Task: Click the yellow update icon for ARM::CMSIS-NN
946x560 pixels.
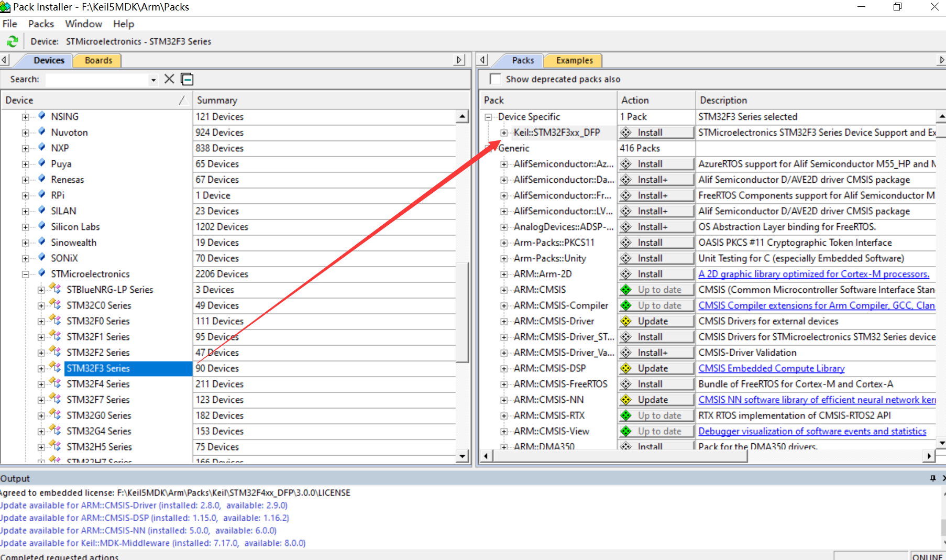Action: [626, 400]
